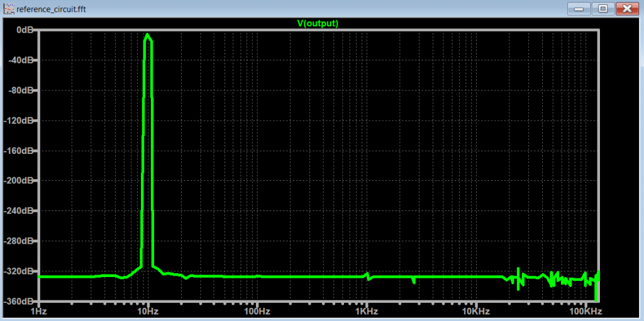This screenshot has width=644, height=321.
Task: Click the 10Hz frequency axis label
Action: [x=147, y=312]
